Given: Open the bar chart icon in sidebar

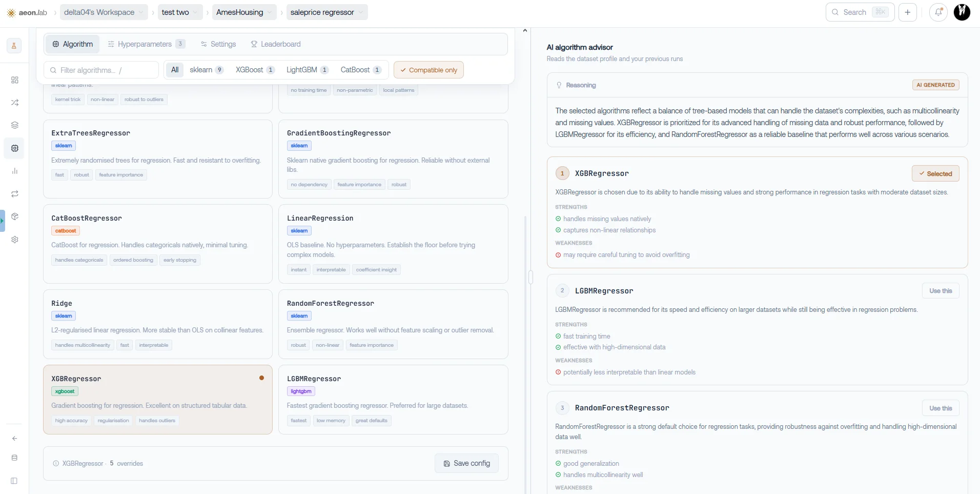Looking at the screenshot, I should tap(14, 171).
